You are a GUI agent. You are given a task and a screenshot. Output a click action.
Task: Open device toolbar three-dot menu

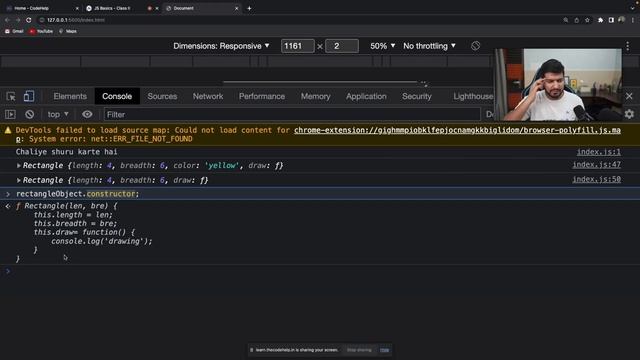(628, 46)
